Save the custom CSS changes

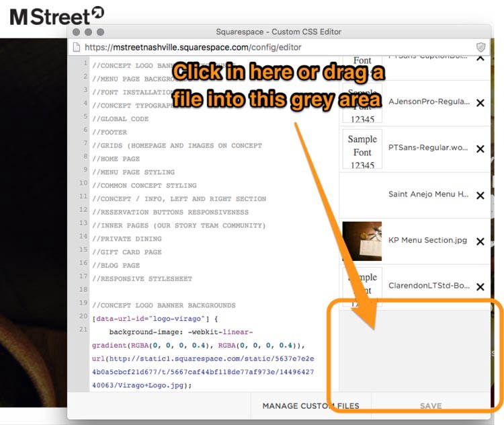click(431, 405)
